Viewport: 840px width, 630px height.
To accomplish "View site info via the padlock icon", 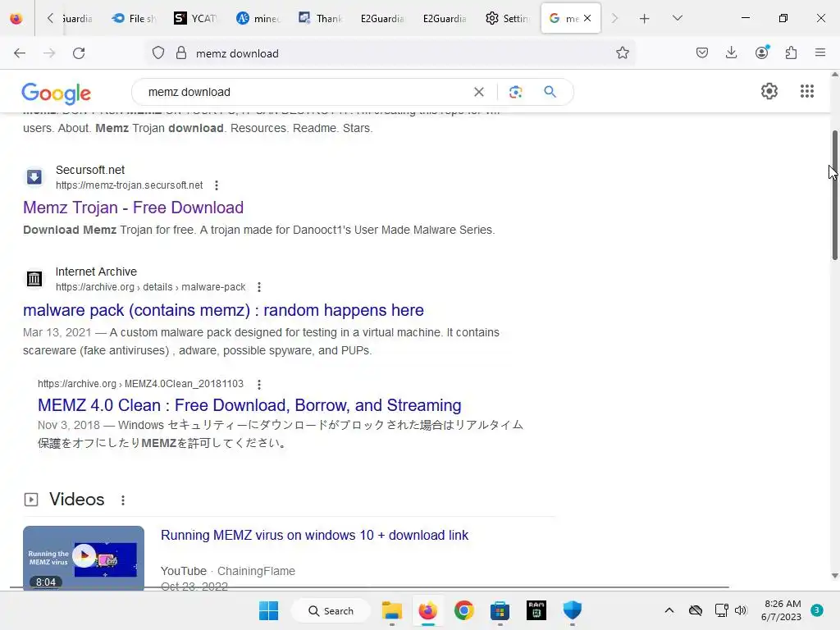I will pos(181,53).
